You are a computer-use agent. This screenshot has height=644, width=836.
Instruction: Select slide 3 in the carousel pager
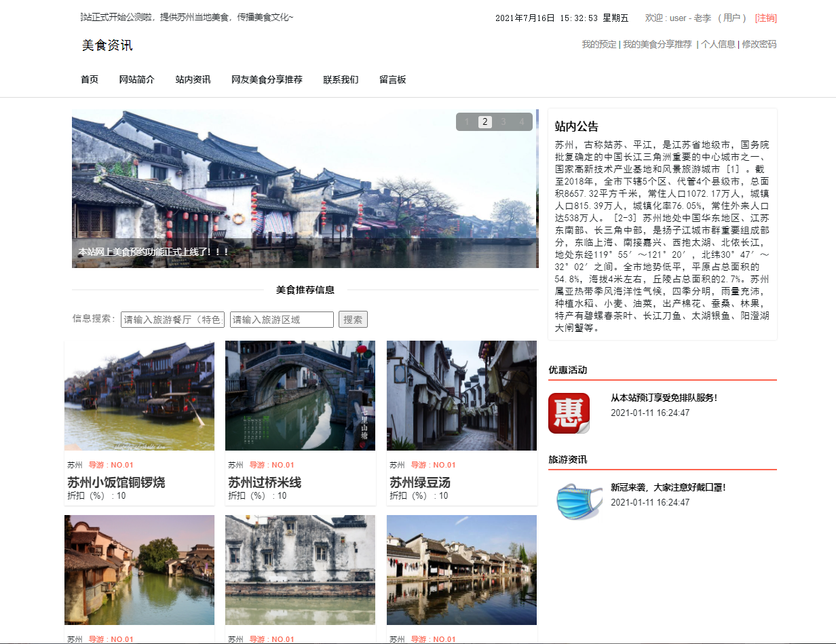click(502, 122)
